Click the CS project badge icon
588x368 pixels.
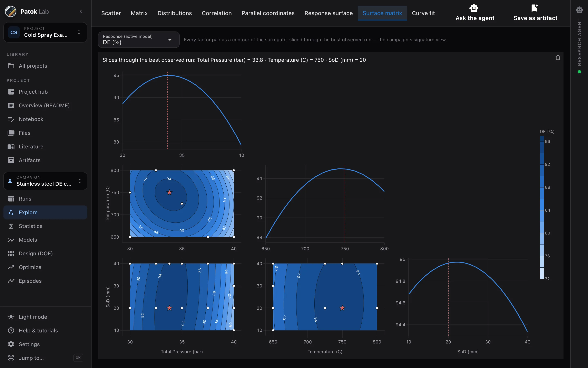[14, 32]
